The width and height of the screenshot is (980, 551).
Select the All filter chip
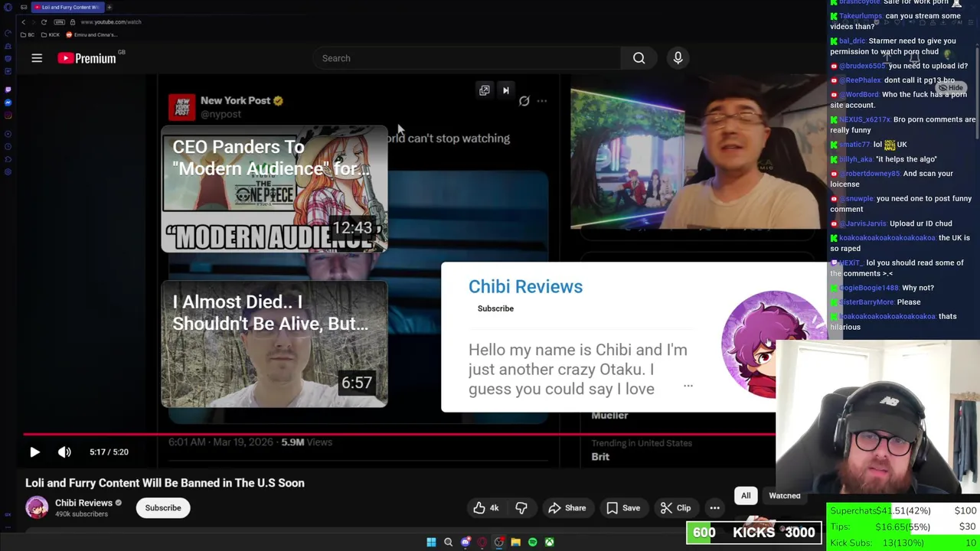pyautogui.click(x=746, y=496)
